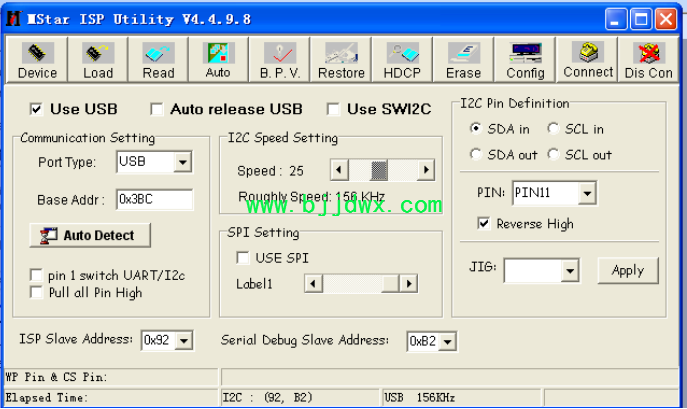The height and width of the screenshot is (409, 687).
Task: Expand the JIG dropdown
Action: (x=570, y=271)
